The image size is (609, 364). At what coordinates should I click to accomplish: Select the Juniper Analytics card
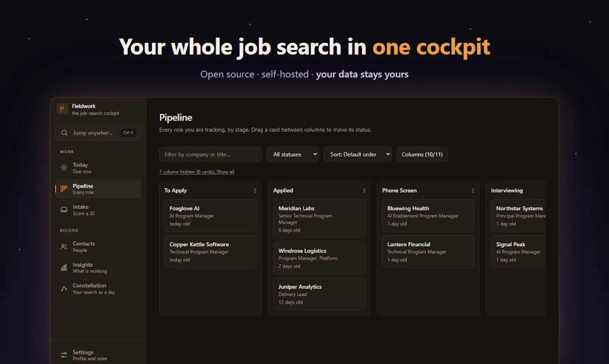pyautogui.click(x=319, y=294)
